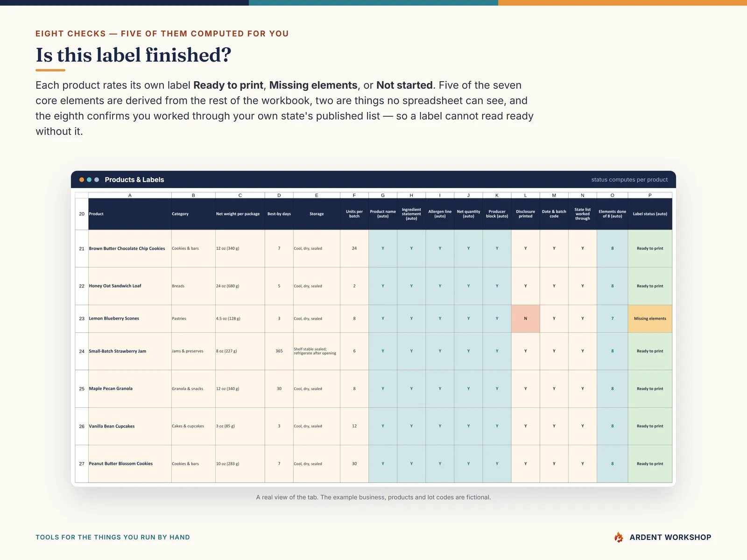Click the '3 oz (85 g)' net weight cell

point(240,426)
